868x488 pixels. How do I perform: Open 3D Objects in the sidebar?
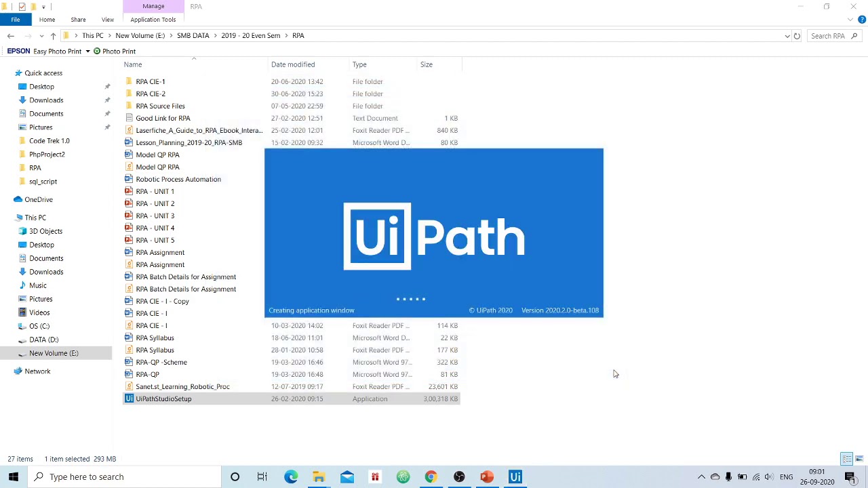click(45, 231)
